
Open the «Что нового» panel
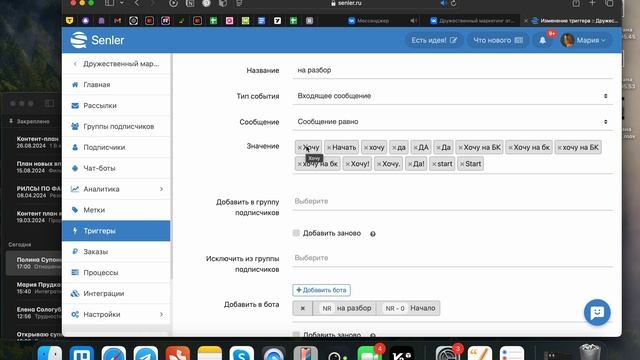pos(498,40)
